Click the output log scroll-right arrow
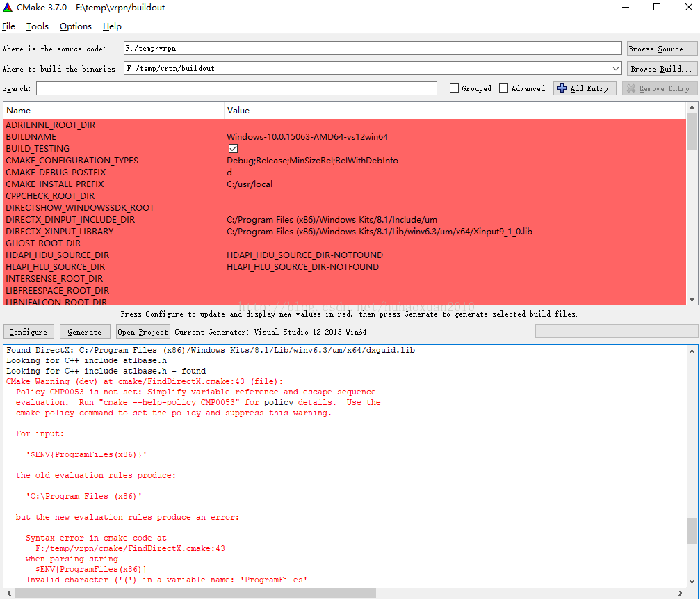Viewport: 700px width, 599px height. (x=680, y=593)
